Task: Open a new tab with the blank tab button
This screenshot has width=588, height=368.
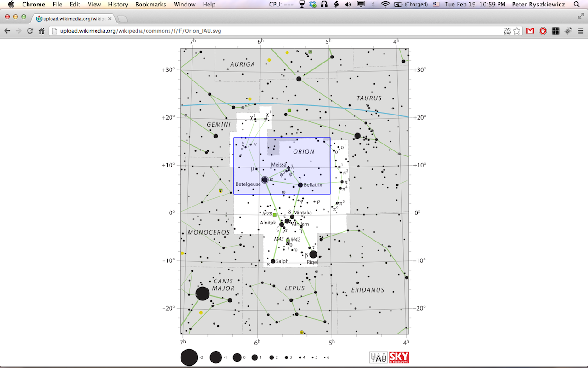Action: [123, 19]
